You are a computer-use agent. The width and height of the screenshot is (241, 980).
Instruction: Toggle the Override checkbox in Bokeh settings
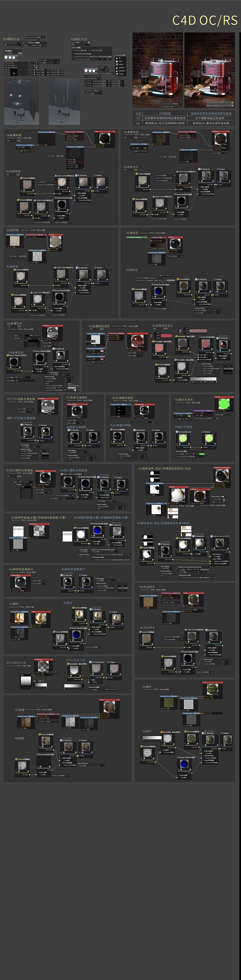click(86, 50)
